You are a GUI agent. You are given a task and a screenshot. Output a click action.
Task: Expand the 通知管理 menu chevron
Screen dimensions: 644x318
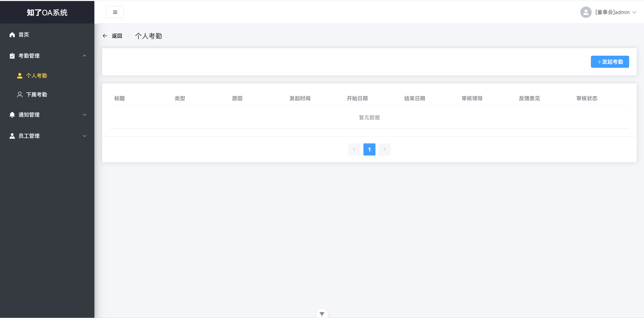tap(85, 115)
